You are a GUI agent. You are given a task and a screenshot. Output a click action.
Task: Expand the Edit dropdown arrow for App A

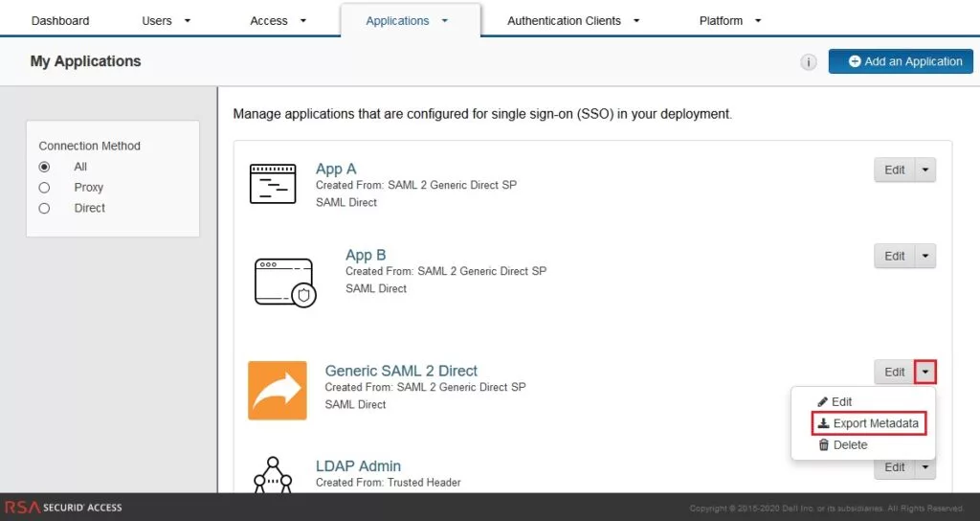pos(925,170)
